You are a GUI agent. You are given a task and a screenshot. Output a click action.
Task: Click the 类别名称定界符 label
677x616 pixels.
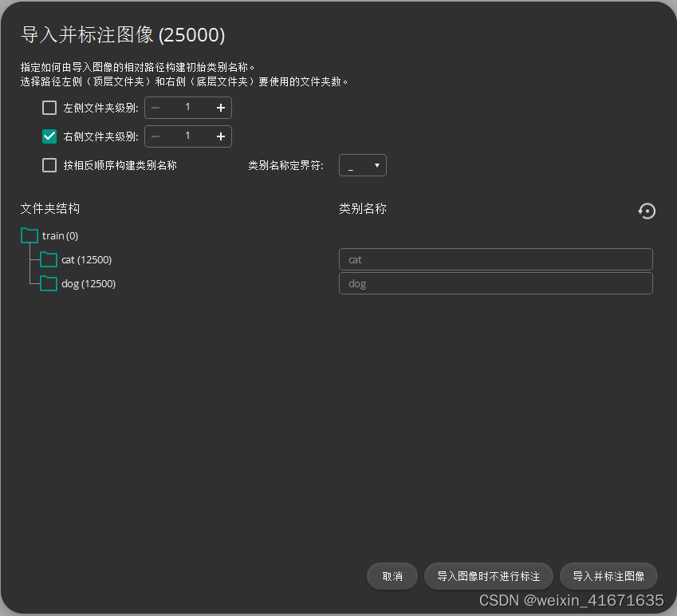click(x=285, y=165)
